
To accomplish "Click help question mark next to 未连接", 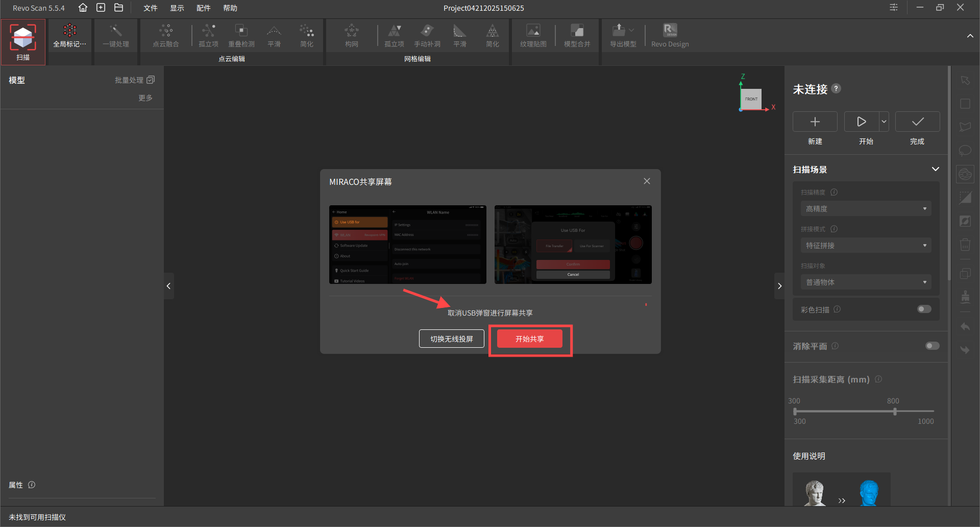I will click(x=836, y=88).
